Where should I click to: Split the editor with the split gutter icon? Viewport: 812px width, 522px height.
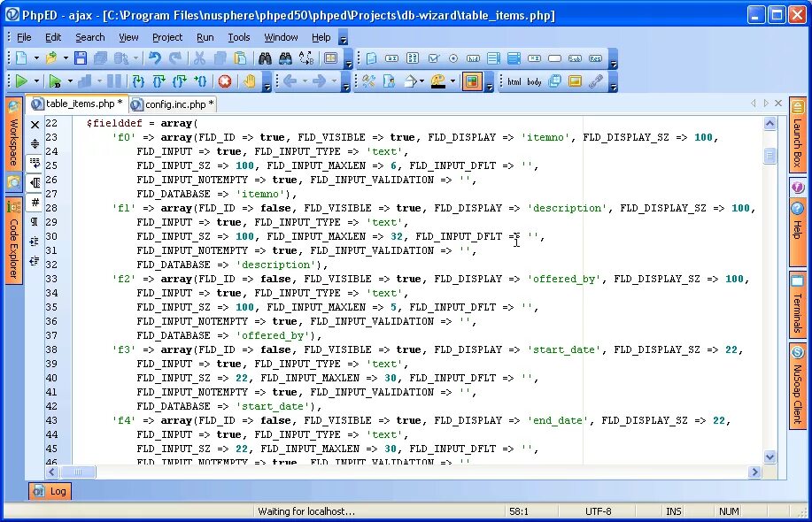click(x=35, y=144)
